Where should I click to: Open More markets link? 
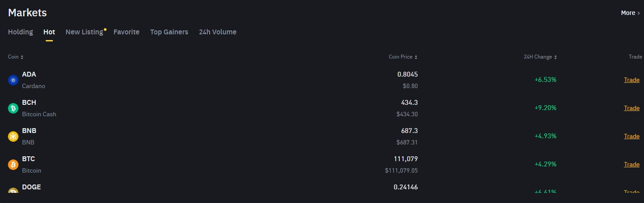tap(630, 13)
